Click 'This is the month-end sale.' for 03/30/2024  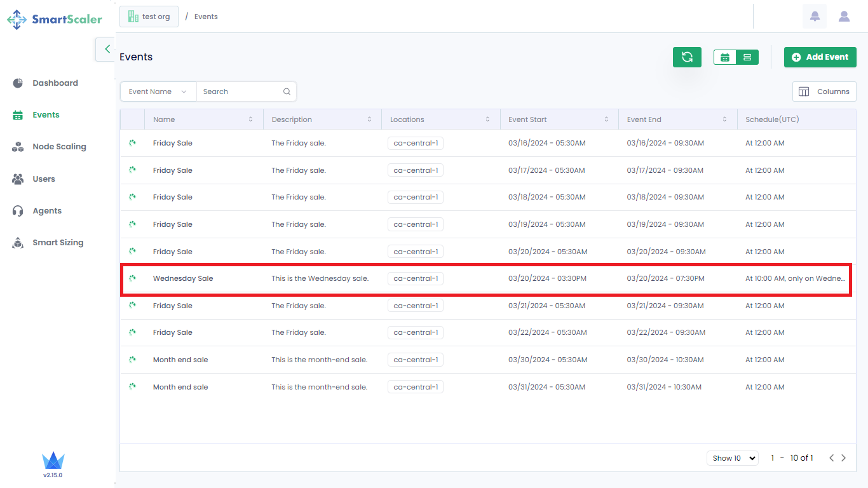tap(320, 360)
